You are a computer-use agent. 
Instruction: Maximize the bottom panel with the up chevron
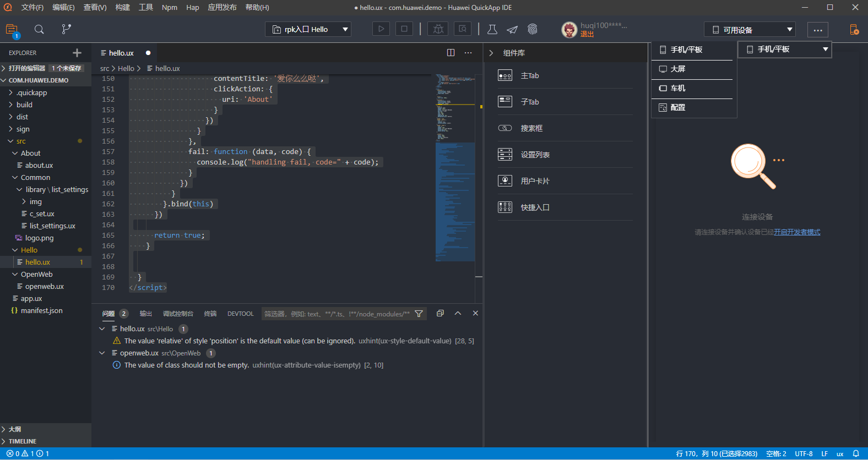coord(458,313)
